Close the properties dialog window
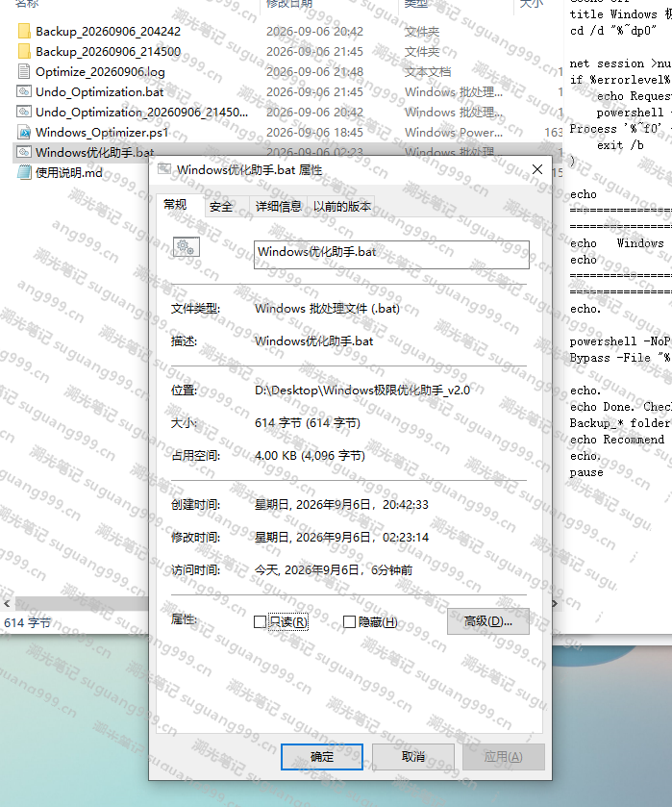 point(537,169)
